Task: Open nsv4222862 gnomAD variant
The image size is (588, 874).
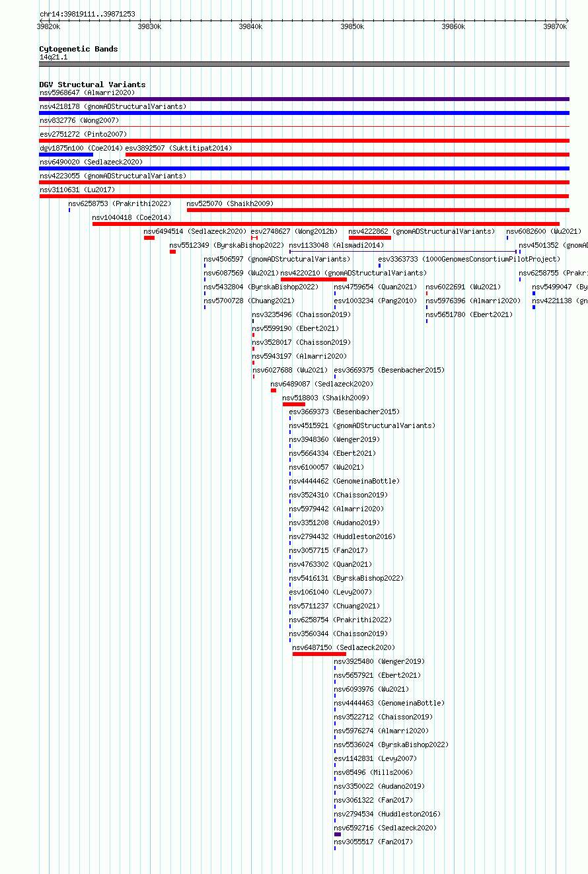Action: [x=422, y=231]
